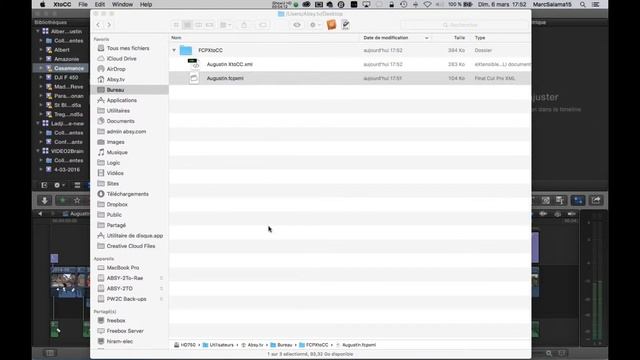640x360 pixels.
Task: Click the orange app icon in Finder toolbar
Action: [x=331, y=24]
